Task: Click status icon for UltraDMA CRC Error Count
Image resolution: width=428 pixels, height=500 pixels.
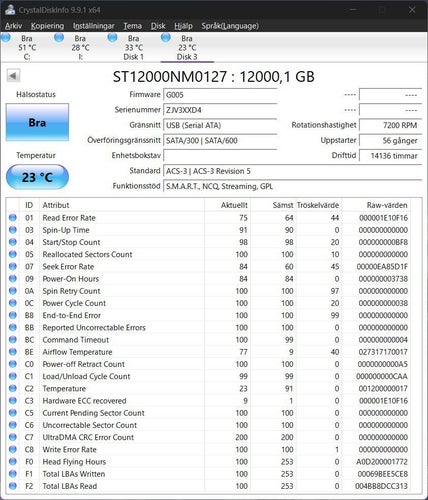Action: 13,437
